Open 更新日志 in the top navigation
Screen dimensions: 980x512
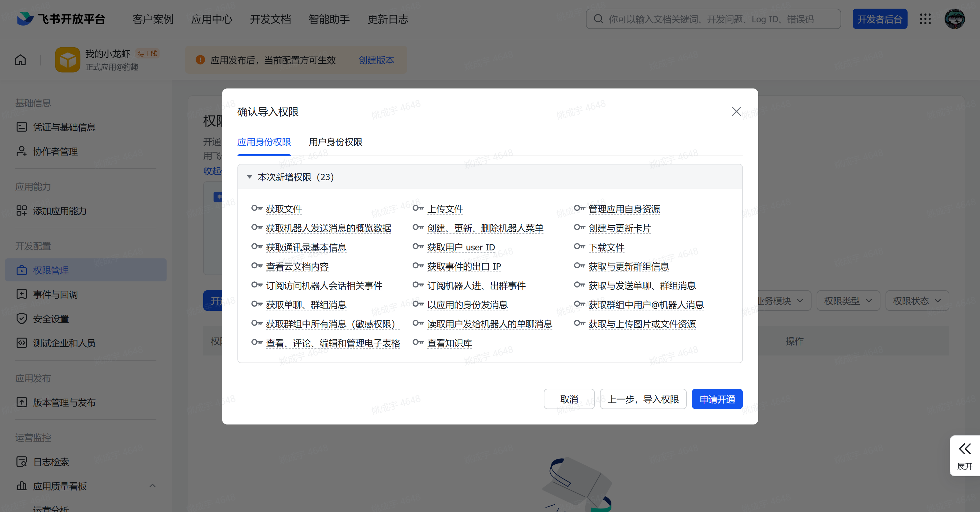coord(388,19)
